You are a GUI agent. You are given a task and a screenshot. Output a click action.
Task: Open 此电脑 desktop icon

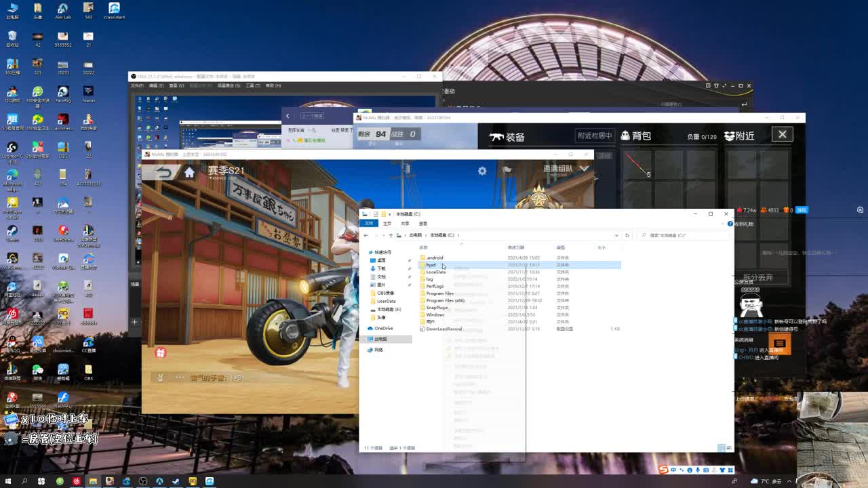[12, 11]
